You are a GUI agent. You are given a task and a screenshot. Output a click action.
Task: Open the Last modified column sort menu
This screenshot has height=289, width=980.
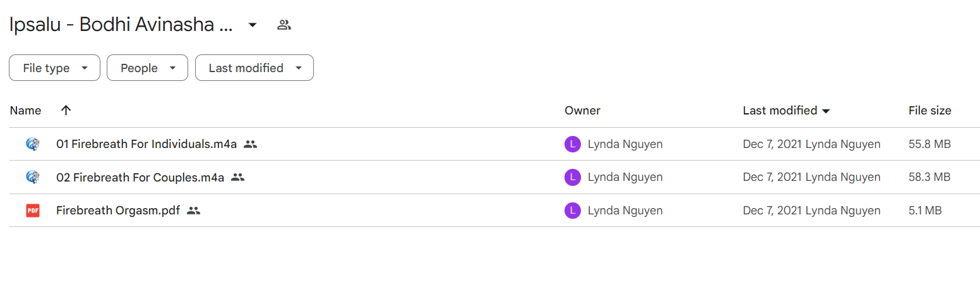pyautogui.click(x=786, y=111)
